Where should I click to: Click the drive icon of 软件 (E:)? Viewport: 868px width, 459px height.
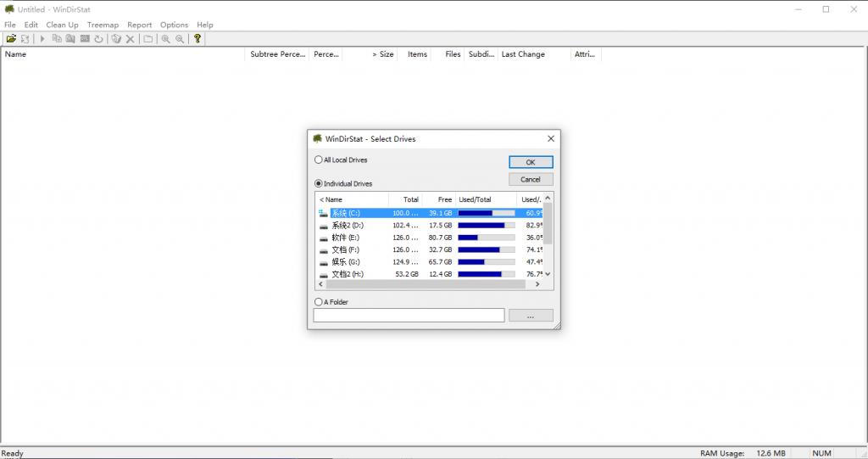click(323, 238)
